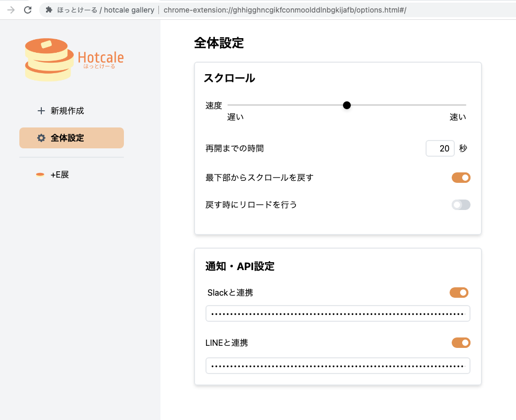Enable 戻す時にリロードを行う toggle
The height and width of the screenshot is (420, 516).
point(461,205)
